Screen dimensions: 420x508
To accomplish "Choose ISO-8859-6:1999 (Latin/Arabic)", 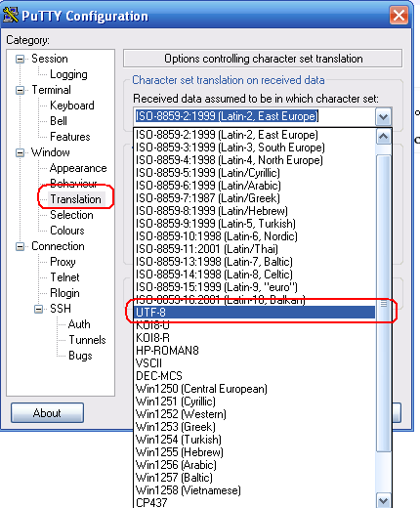I will [255, 186].
